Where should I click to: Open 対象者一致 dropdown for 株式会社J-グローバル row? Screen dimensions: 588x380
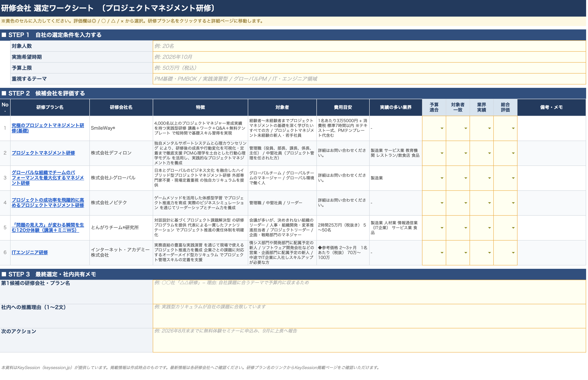(x=466, y=178)
